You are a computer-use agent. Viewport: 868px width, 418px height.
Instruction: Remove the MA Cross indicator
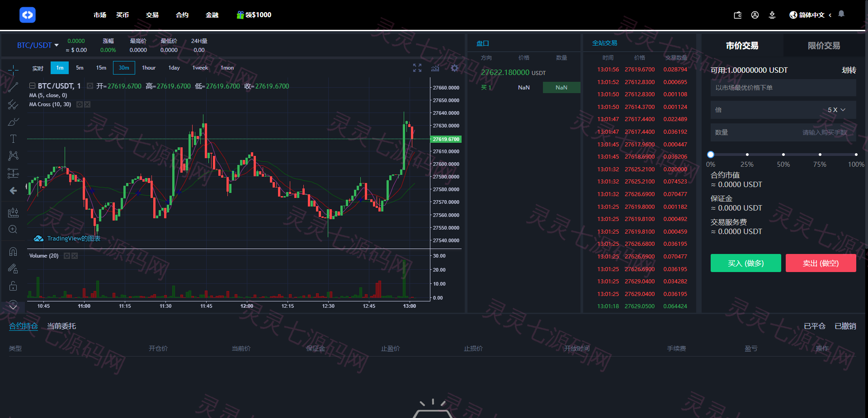click(x=87, y=104)
